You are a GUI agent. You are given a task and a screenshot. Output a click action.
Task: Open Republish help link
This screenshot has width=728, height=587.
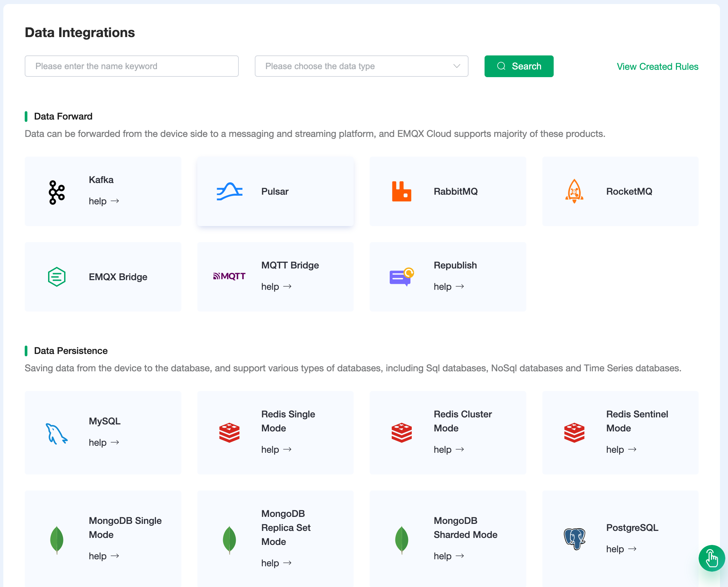point(449,287)
